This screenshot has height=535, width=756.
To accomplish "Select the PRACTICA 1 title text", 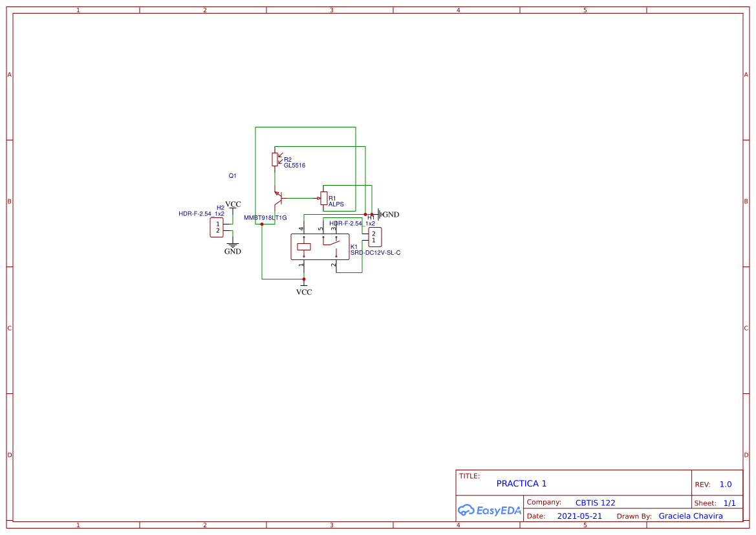I will pos(521,483).
